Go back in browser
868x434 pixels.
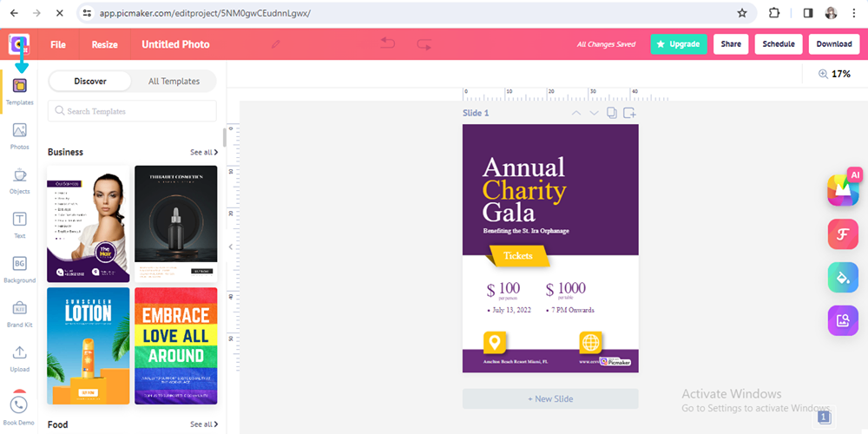tap(15, 13)
